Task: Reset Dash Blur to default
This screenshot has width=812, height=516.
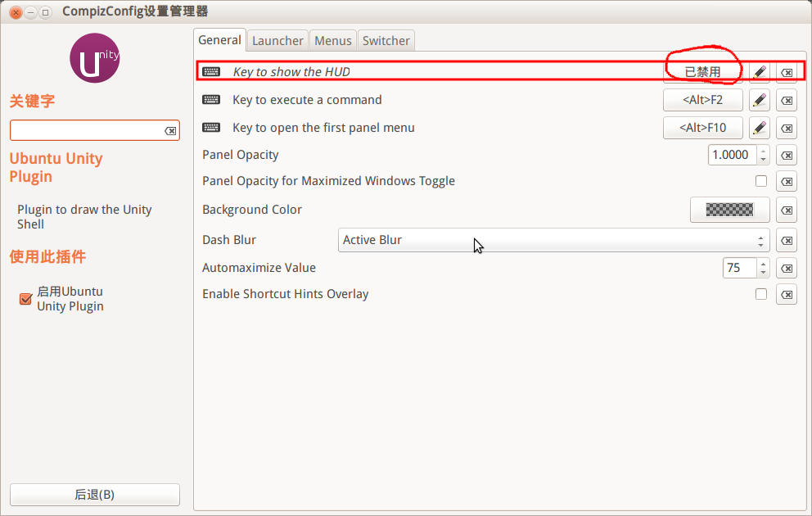Action: pos(787,240)
